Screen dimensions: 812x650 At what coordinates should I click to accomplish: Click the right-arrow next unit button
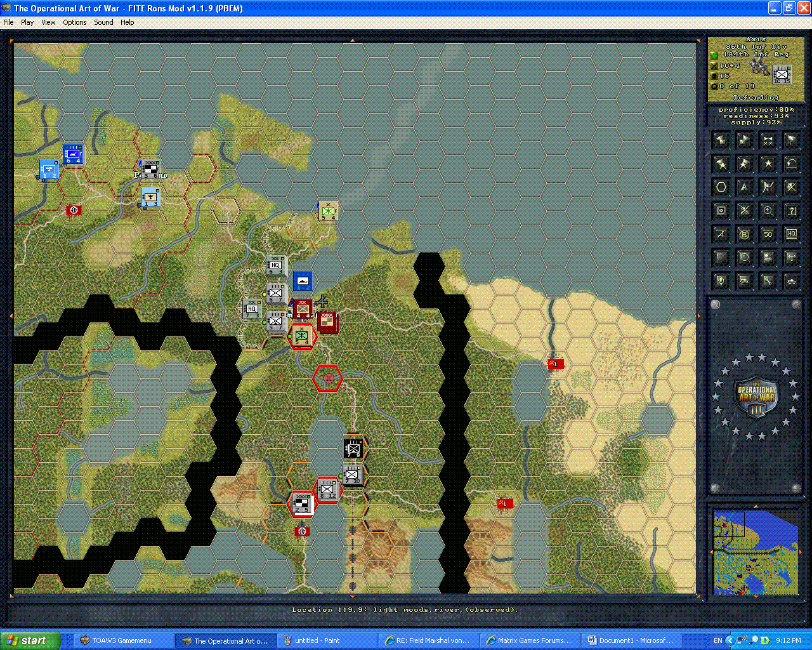[745, 140]
